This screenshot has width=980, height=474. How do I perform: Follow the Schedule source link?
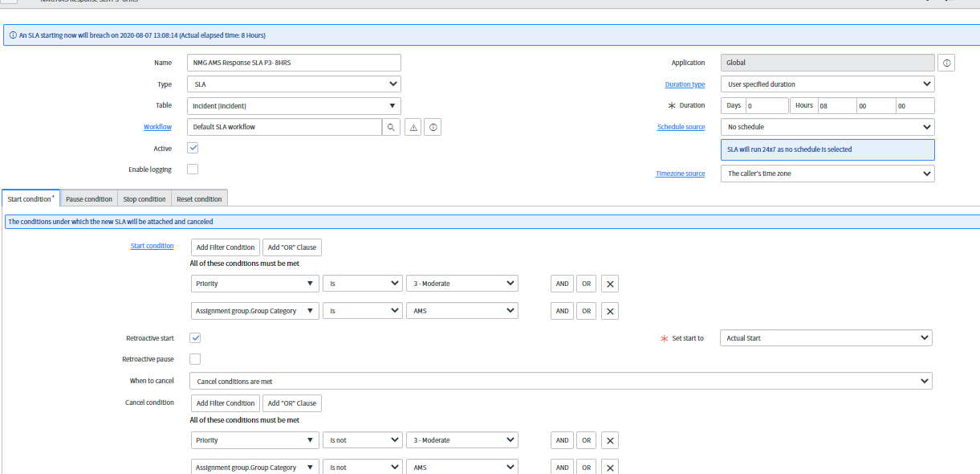681,127
